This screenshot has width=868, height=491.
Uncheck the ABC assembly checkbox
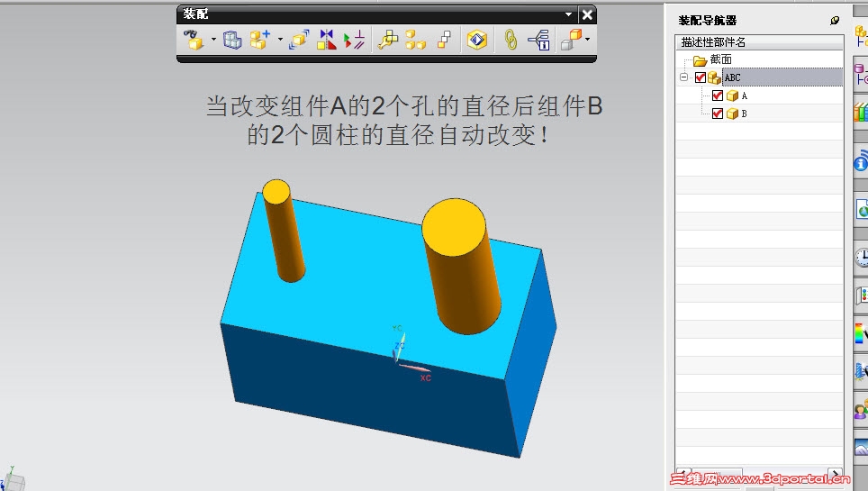pos(701,77)
